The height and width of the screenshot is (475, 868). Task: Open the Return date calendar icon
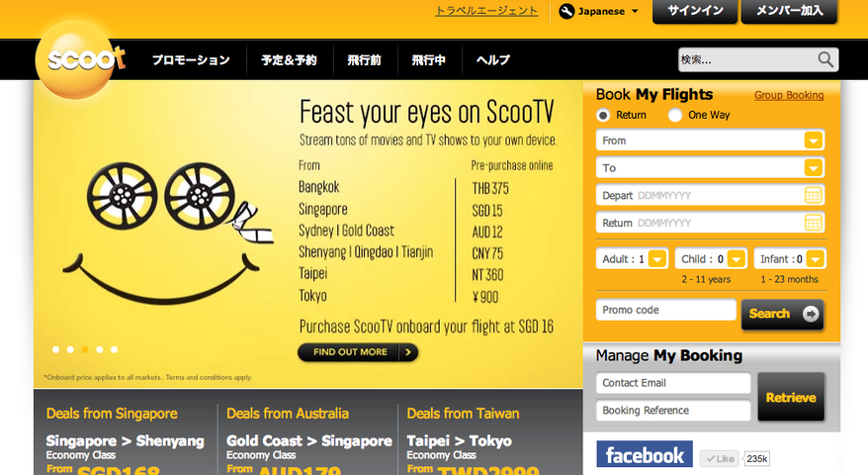pos(814,223)
